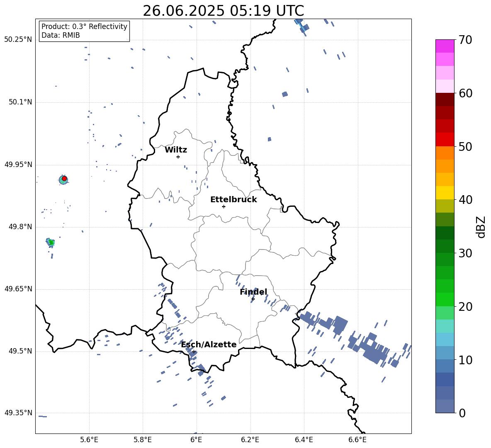Click the 6.4°E longitude label

pyautogui.click(x=304, y=440)
